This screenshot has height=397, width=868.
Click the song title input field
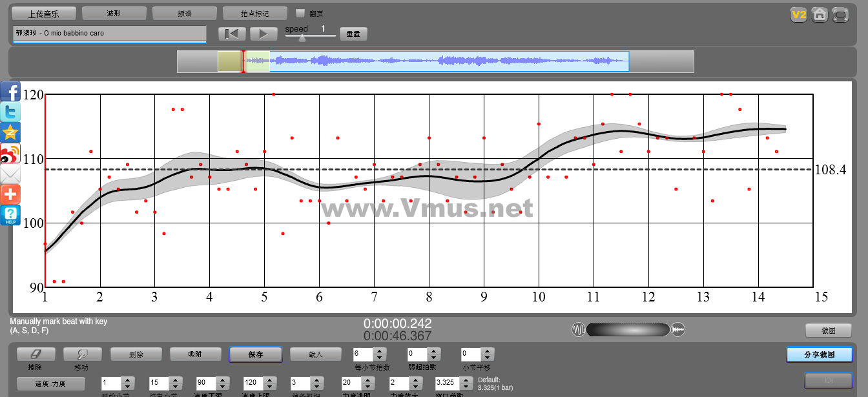coord(109,33)
